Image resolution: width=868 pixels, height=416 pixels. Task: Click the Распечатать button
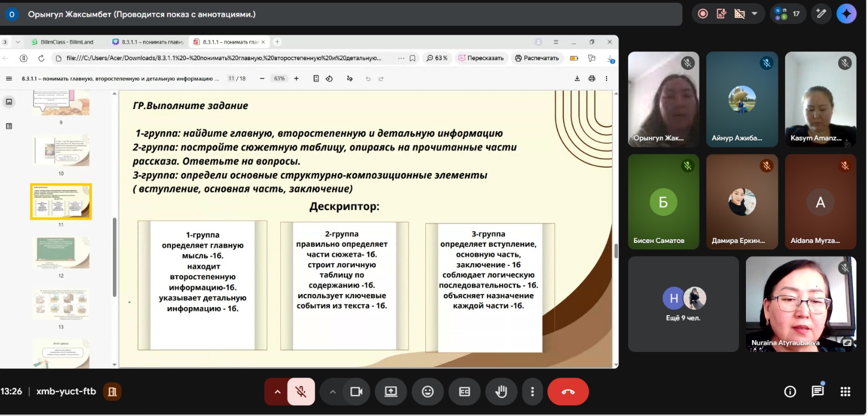[537, 58]
